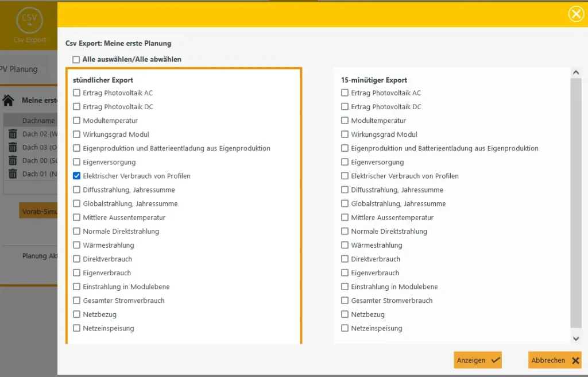The width and height of the screenshot is (588, 377).
Task: Select 15-minute Gesamter Stromverbrauch checkbox
Action: [345, 301]
